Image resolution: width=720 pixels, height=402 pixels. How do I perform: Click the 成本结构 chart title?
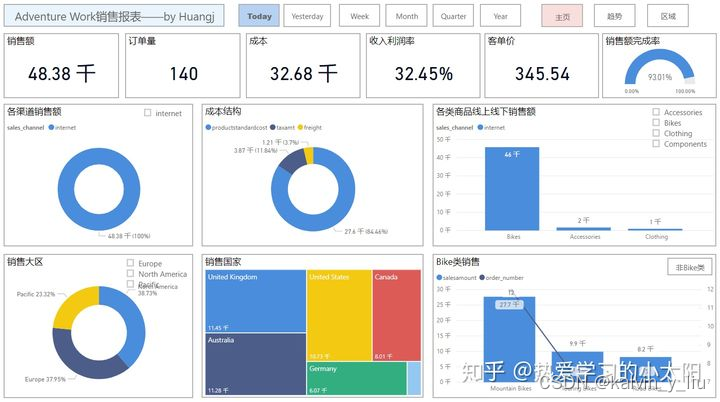[223, 111]
